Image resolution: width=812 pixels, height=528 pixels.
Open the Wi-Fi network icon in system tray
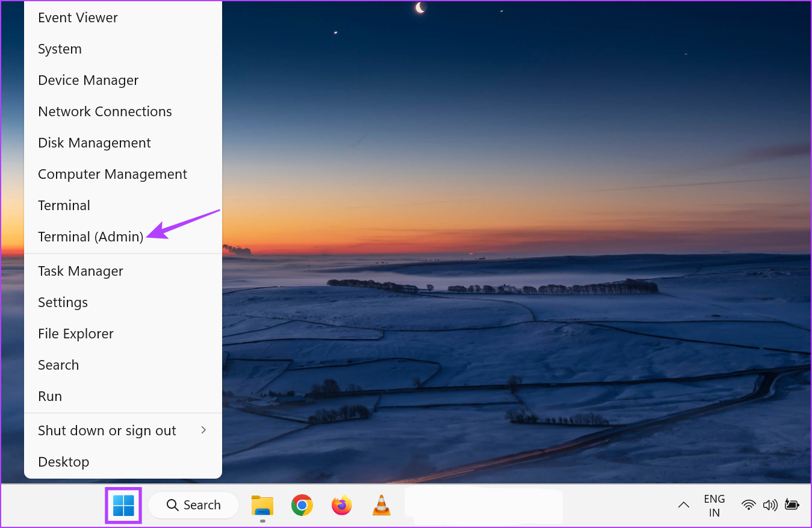coord(748,505)
